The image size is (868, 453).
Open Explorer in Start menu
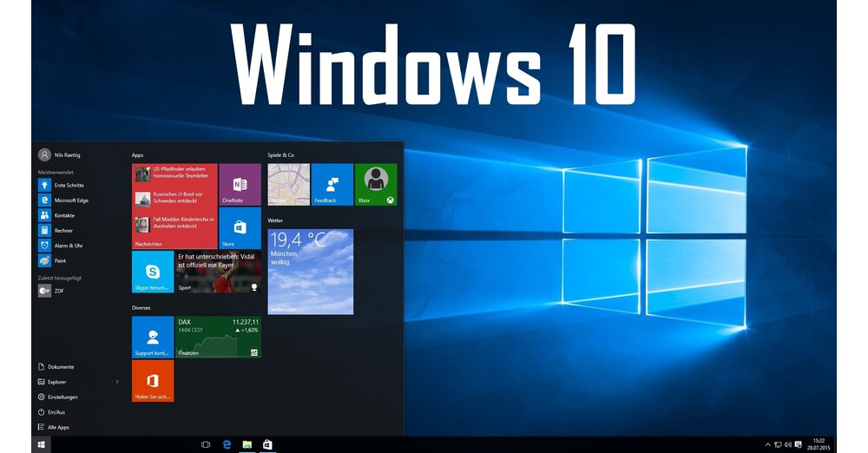pyautogui.click(x=52, y=382)
